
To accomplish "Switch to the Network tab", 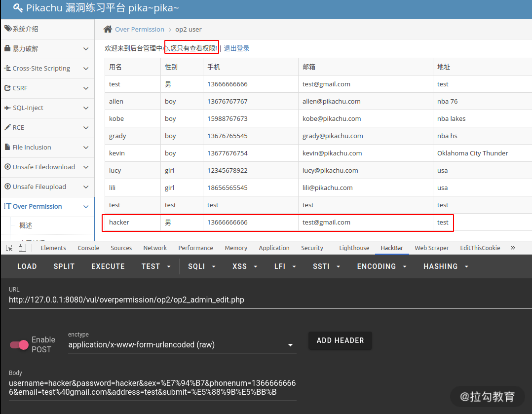I will (155, 248).
